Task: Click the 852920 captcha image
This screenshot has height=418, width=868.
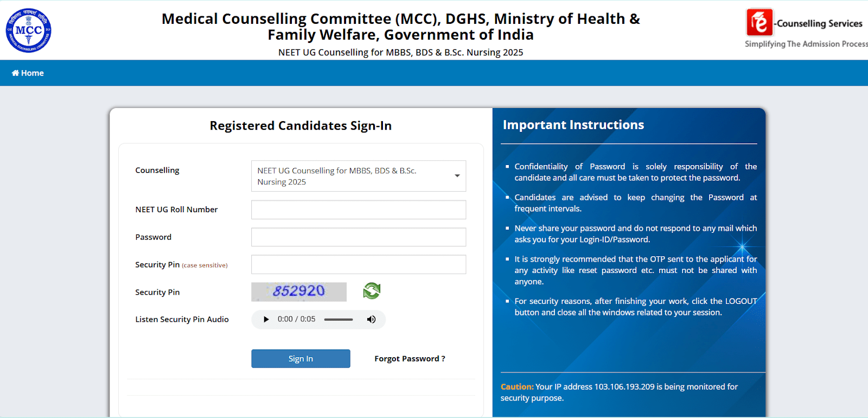Action: click(298, 292)
